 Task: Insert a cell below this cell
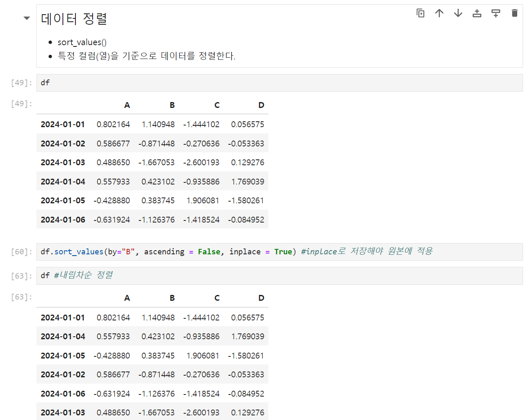pyautogui.click(x=496, y=13)
